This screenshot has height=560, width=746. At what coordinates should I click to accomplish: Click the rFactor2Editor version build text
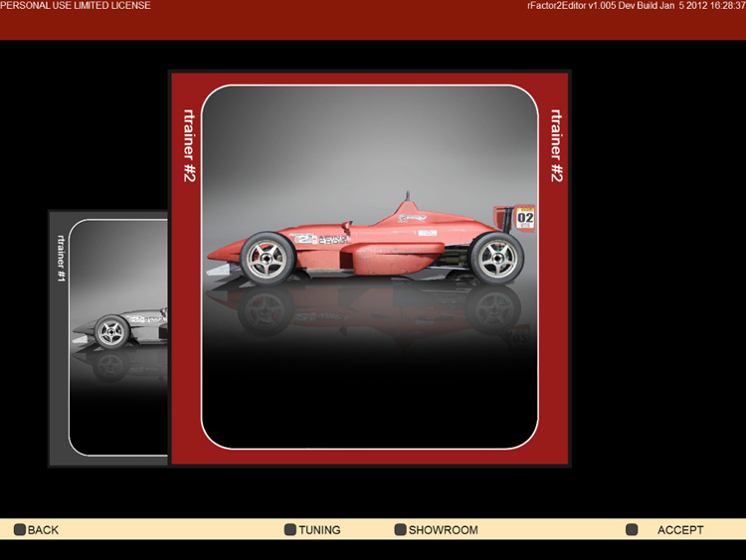coord(636,6)
